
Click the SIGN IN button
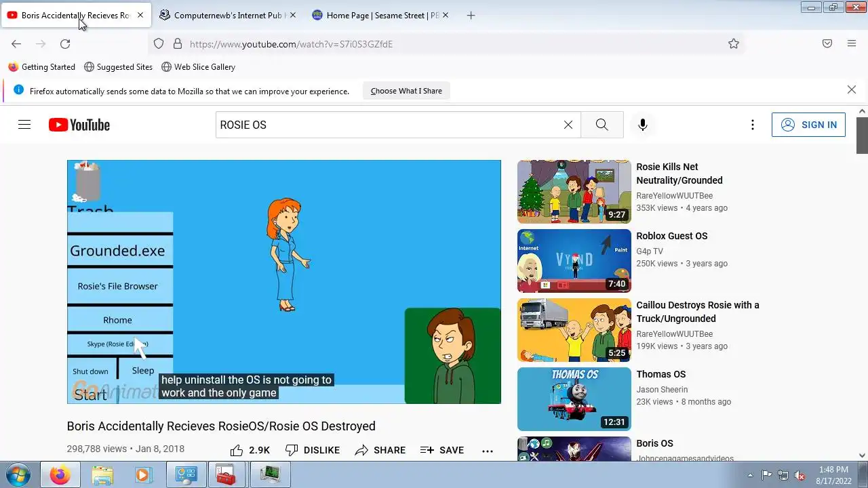point(808,125)
